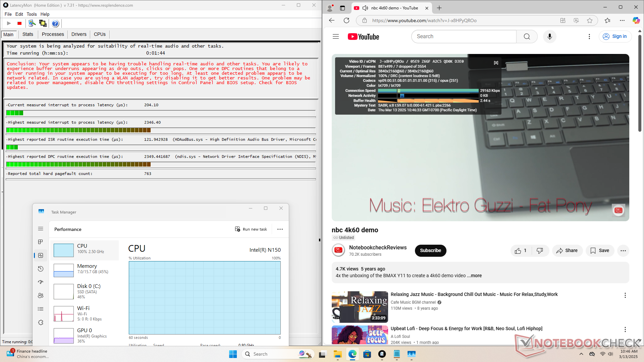Click Run new task in Task Manager
The width and height of the screenshot is (644, 362).
(x=251, y=229)
